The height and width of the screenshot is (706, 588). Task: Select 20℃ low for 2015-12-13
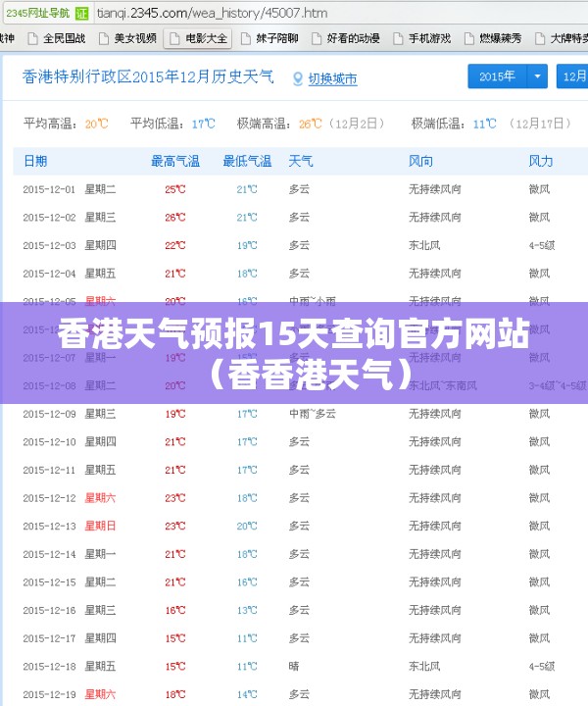coord(247,526)
